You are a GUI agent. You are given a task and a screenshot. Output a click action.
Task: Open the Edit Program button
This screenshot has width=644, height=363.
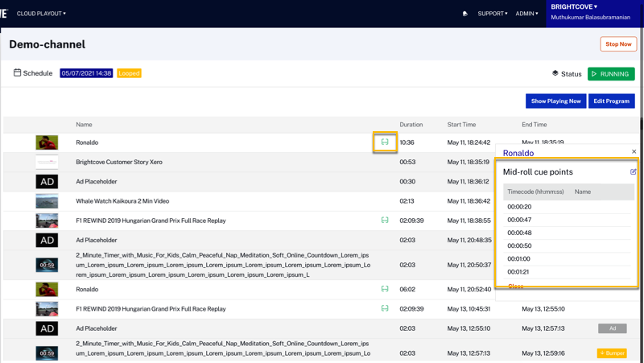point(611,101)
